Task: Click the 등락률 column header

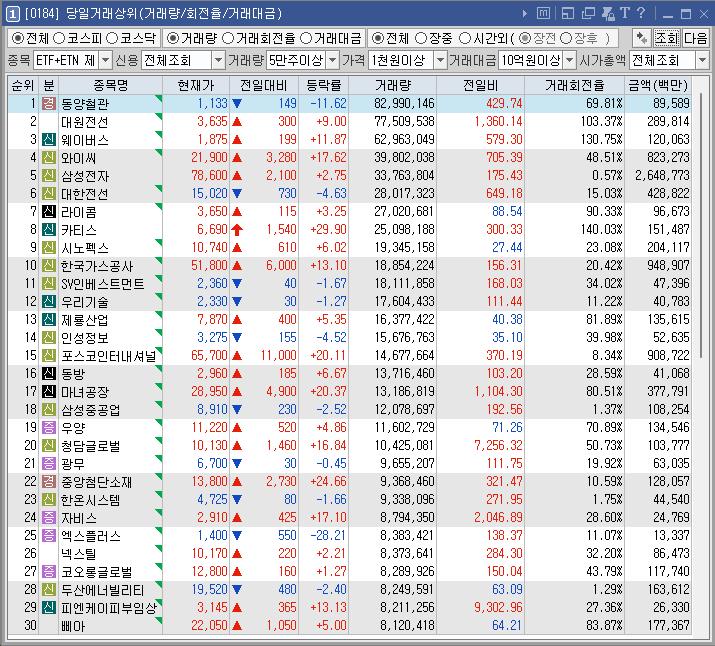Action: 323,85
